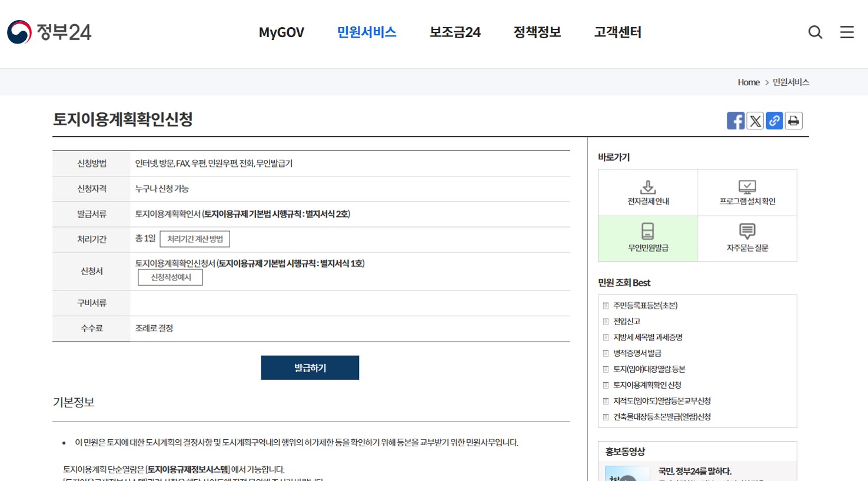
Task: Share the page via X (Twitter)
Action: click(755, 121)
